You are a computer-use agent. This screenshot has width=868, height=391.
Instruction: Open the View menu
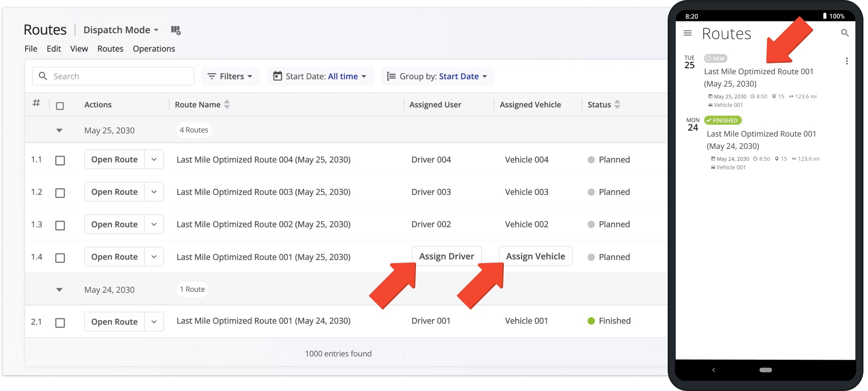click(79, 49)
